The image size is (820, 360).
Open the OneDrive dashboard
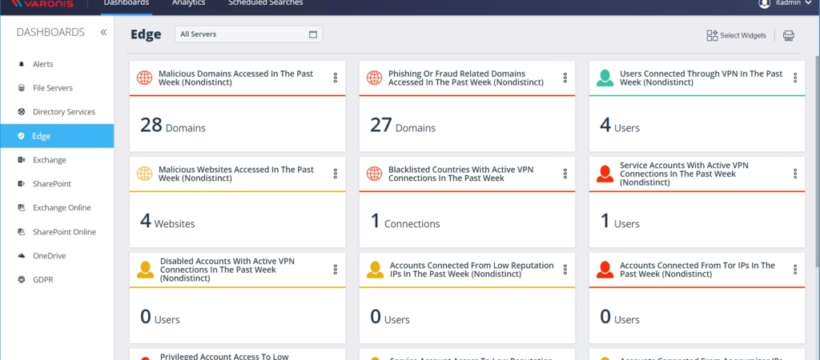[49, 256]
